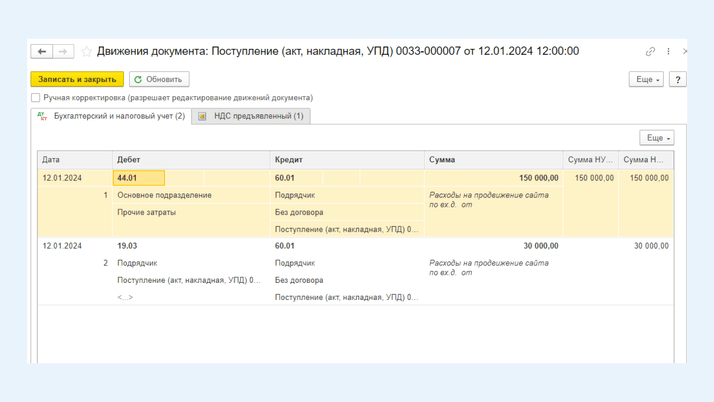Viewport: 714px width, 402px height.
Task: Close the document movements window
Action: (684, 51)
